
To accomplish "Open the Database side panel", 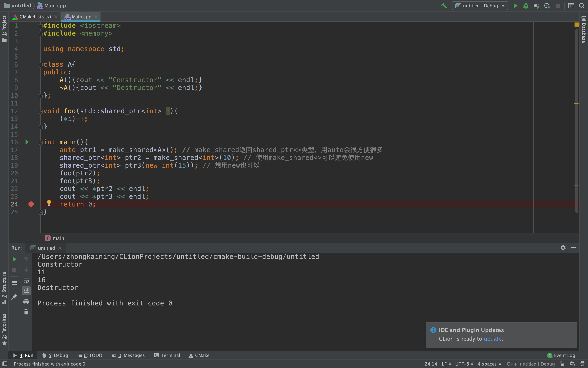I will pyautogui.click(x=584, y=29).
